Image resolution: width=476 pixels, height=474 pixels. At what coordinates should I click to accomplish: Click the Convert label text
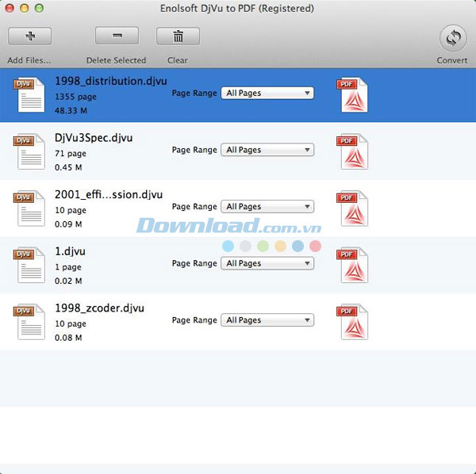[452, 60]
